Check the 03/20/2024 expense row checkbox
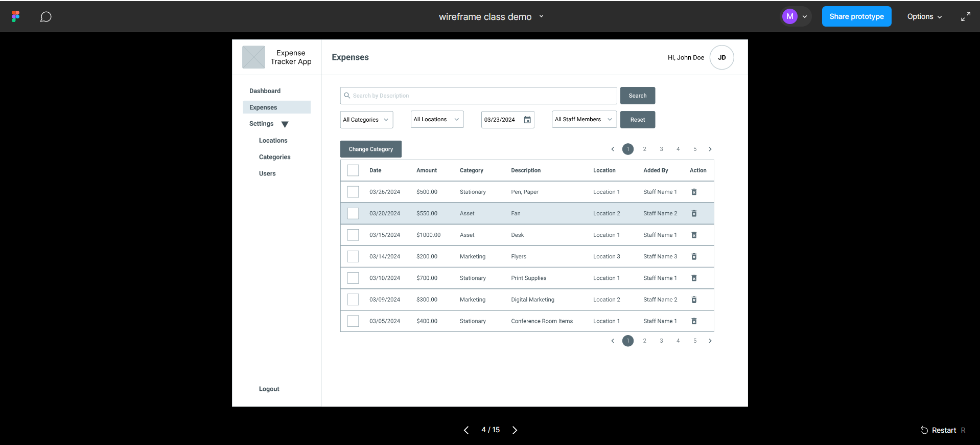This screenshot has height=445, width=980. pyautogui.click(x=353, y=213)
